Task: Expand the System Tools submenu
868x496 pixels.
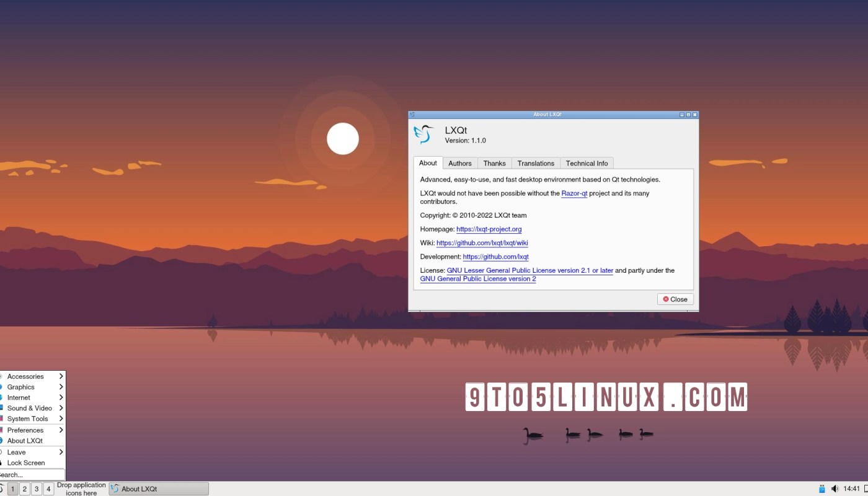Action: [x=32, y=418]
